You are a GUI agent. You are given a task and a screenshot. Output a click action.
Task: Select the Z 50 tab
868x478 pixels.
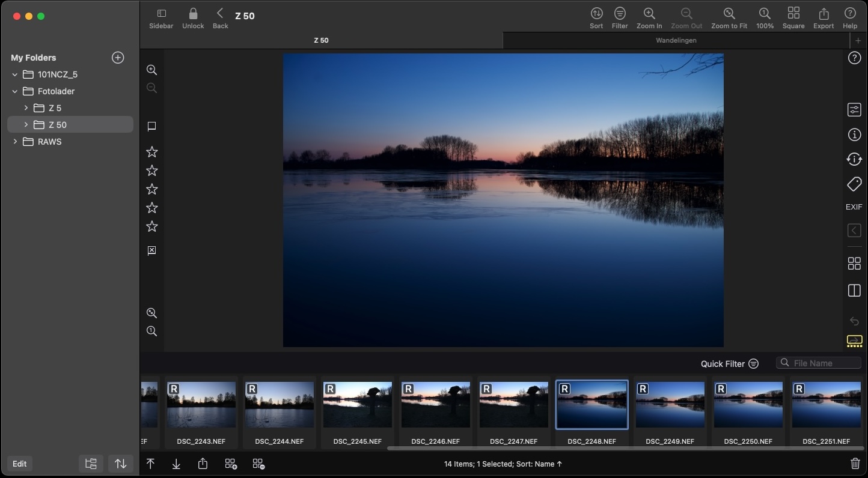321,40
